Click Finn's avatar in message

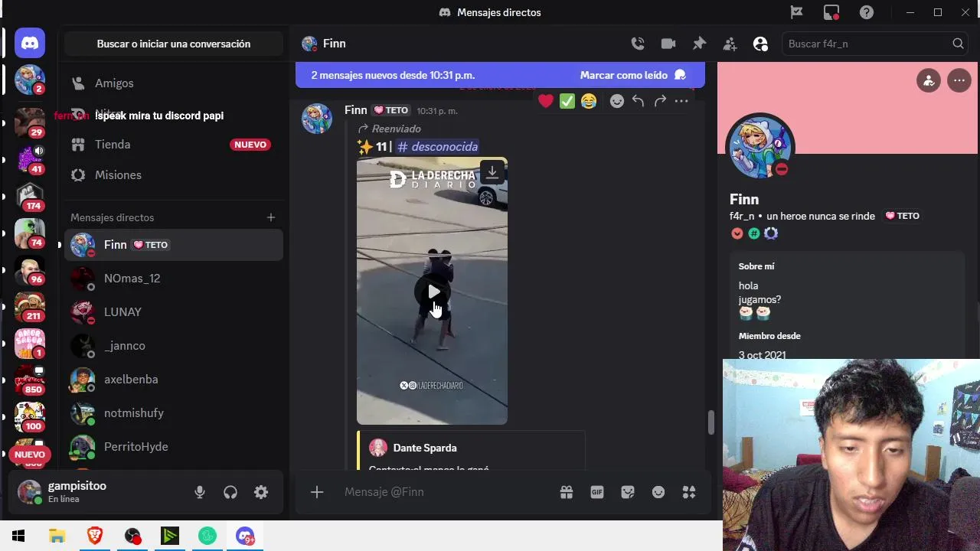[x=317, y=119]
